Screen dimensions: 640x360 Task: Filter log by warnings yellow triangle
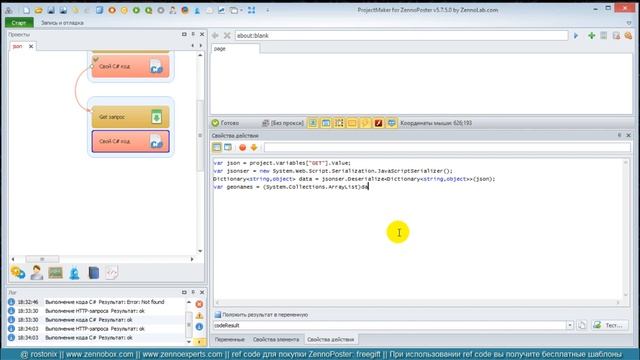pyautogui.click(x=199, y=316)
